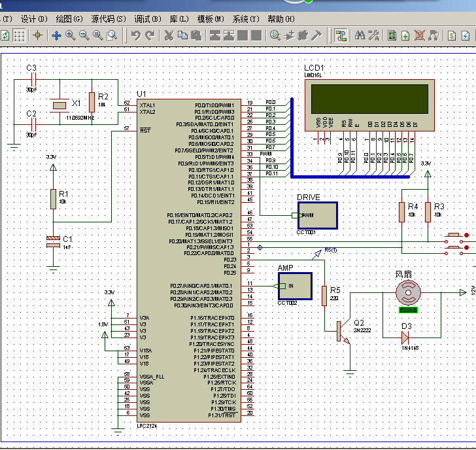Select resistor R2 symbol
Screen dimensions: 476x450
coord(92,102)
